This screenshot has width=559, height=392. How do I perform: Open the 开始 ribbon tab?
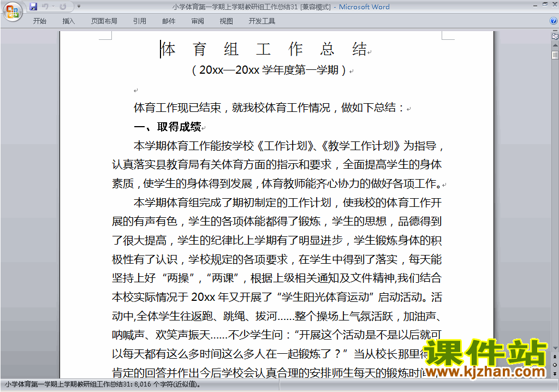(x=39, y=21)
